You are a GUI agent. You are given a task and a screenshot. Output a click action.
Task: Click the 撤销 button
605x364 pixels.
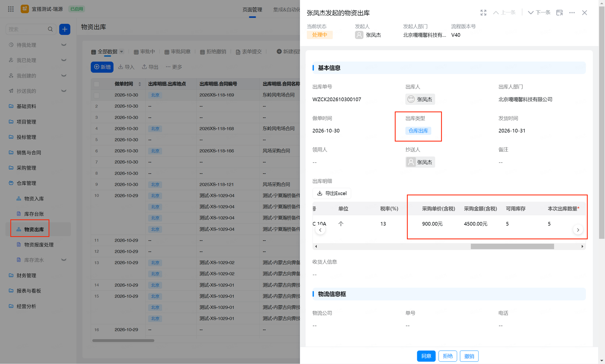coord(469,356)
